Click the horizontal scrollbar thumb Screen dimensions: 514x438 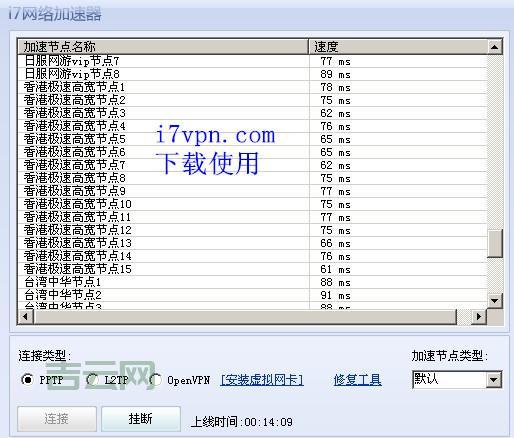pyautogui.click(x=245, y=316)
